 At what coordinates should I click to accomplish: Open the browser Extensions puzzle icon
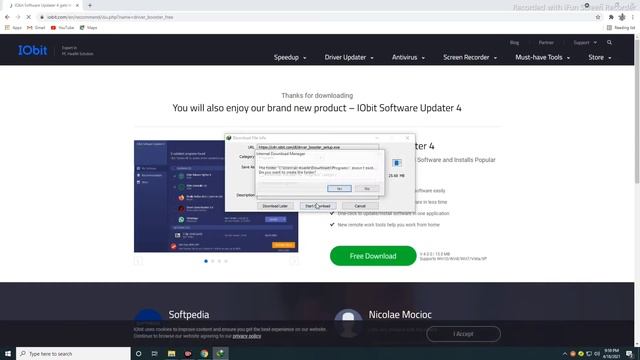[x=611, y=17]
